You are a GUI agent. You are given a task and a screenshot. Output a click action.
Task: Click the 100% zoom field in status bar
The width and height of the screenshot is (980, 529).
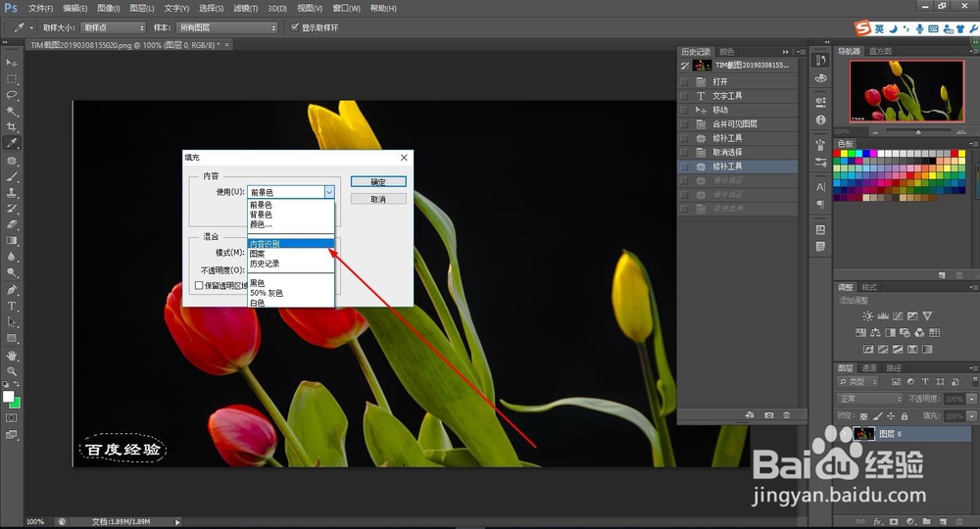click(x=37, y=521)
